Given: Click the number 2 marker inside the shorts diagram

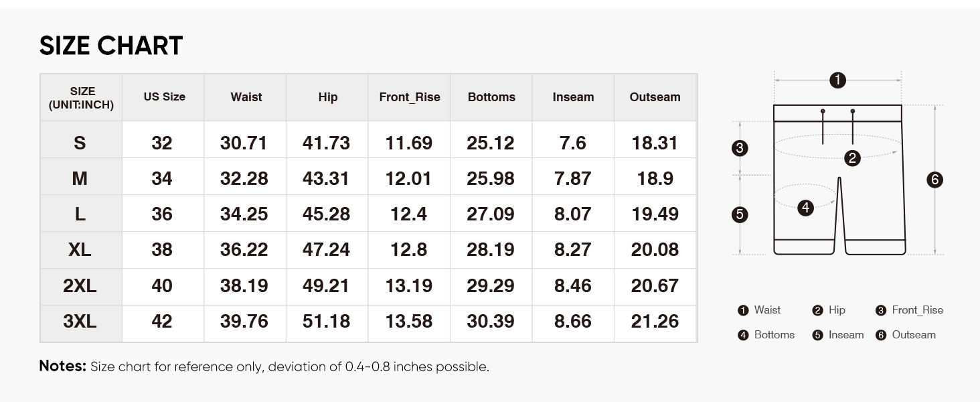Looking at the screenshot, I should tap(852, 158).
